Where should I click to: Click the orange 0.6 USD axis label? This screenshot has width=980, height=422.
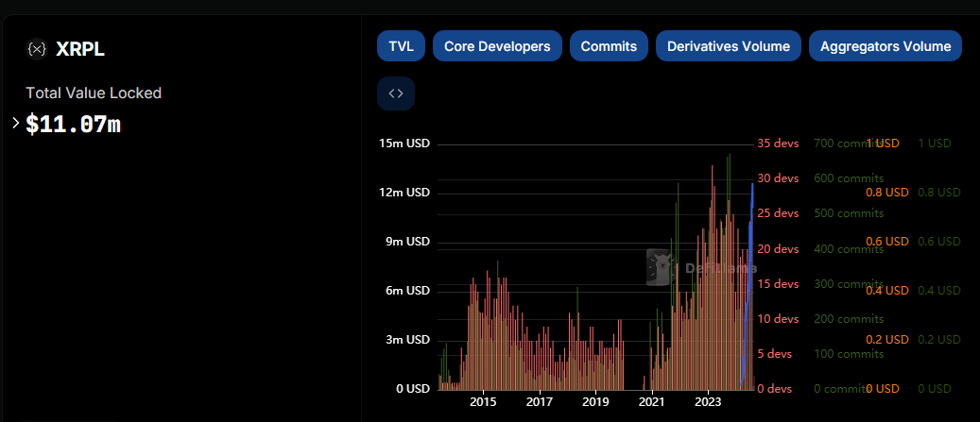click(886, 242)
